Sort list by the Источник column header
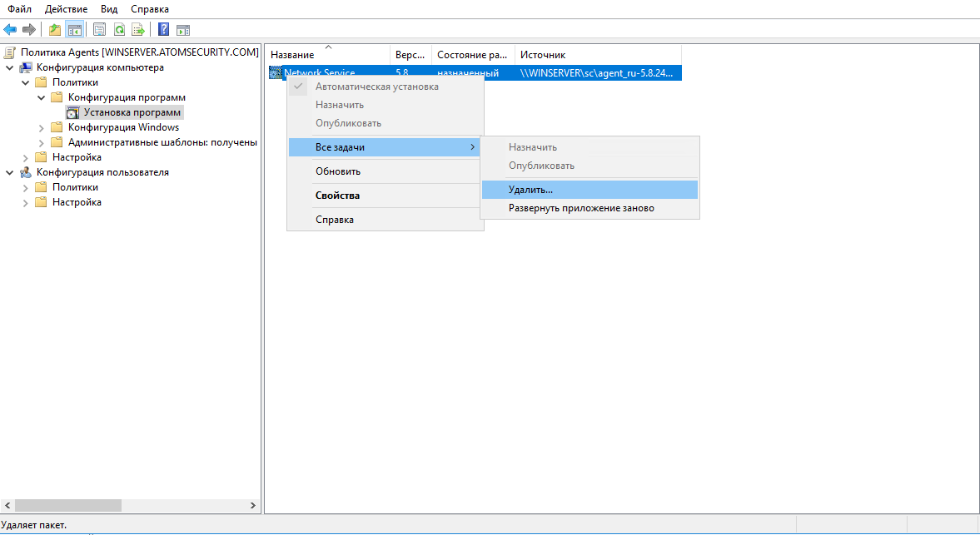The height and width of the screenshot is (535, 980). coord(542,55)
